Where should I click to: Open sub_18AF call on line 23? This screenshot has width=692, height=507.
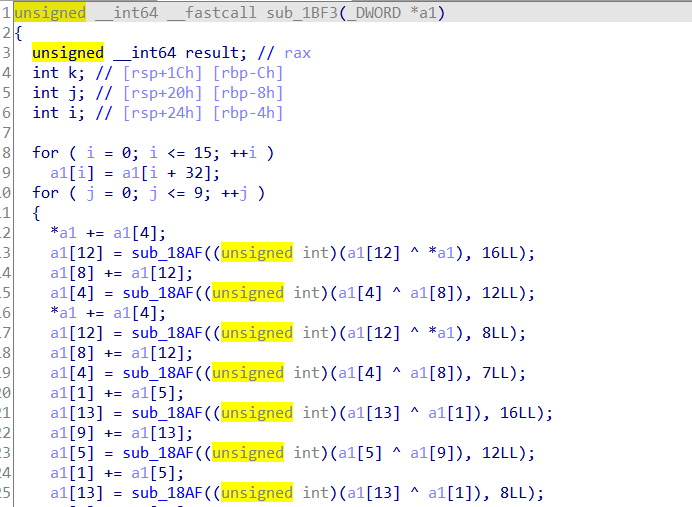click(158, 453)
